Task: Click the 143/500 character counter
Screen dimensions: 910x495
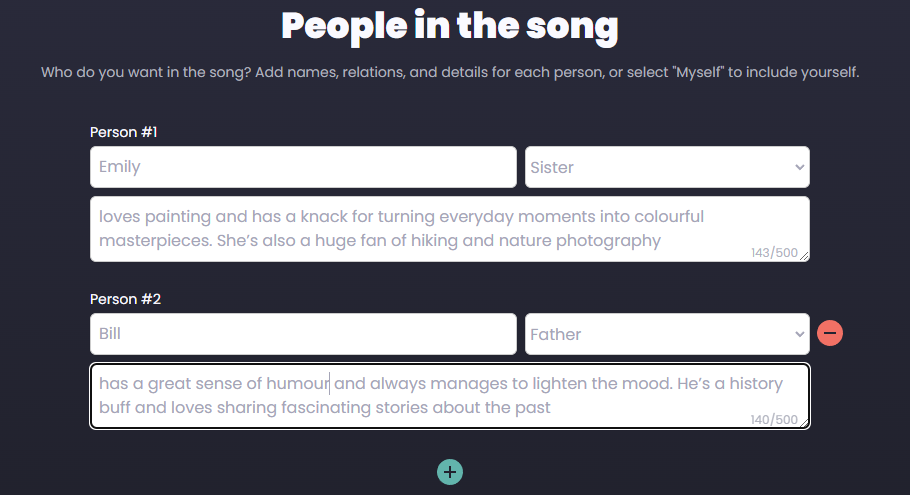Action: click(774, 253)
